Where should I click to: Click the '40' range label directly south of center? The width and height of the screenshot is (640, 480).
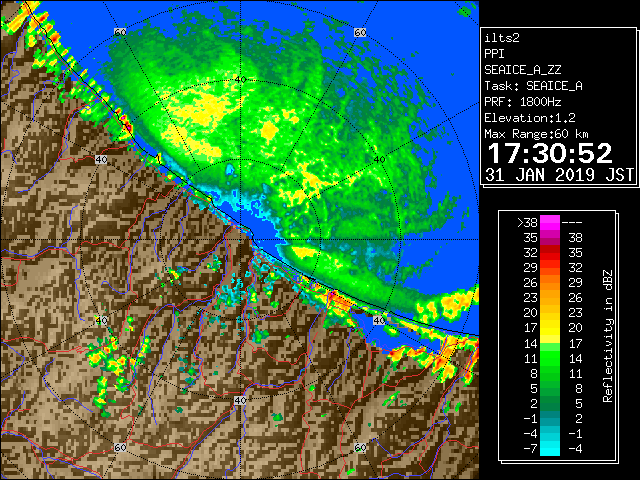click(240, 400)
